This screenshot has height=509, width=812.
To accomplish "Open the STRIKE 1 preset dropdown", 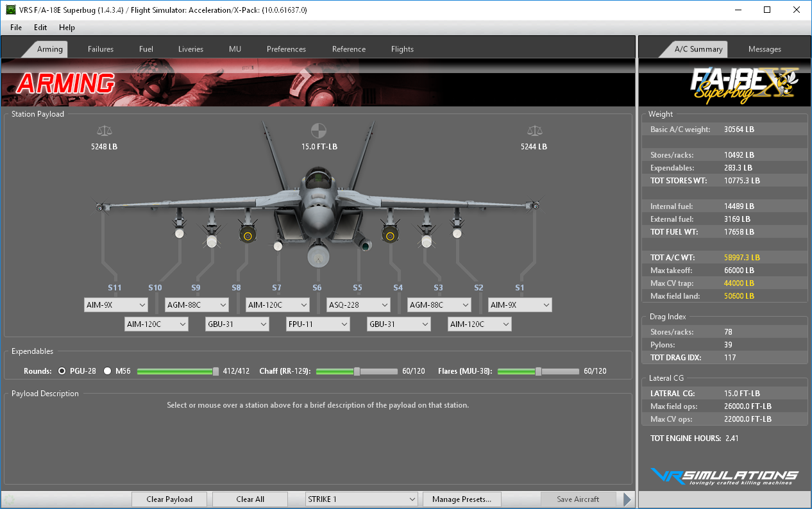I will tap(362, 499).
